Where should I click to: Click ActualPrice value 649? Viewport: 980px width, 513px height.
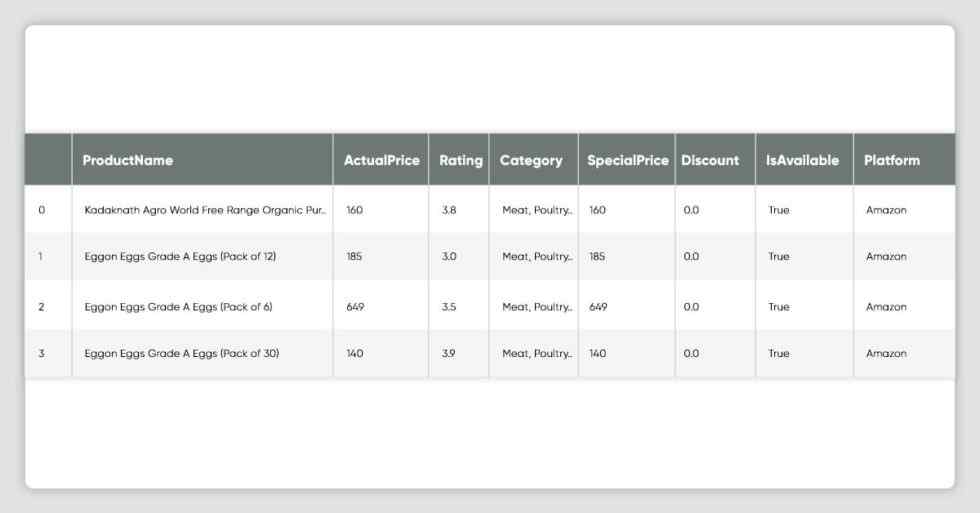pos(355,307)
